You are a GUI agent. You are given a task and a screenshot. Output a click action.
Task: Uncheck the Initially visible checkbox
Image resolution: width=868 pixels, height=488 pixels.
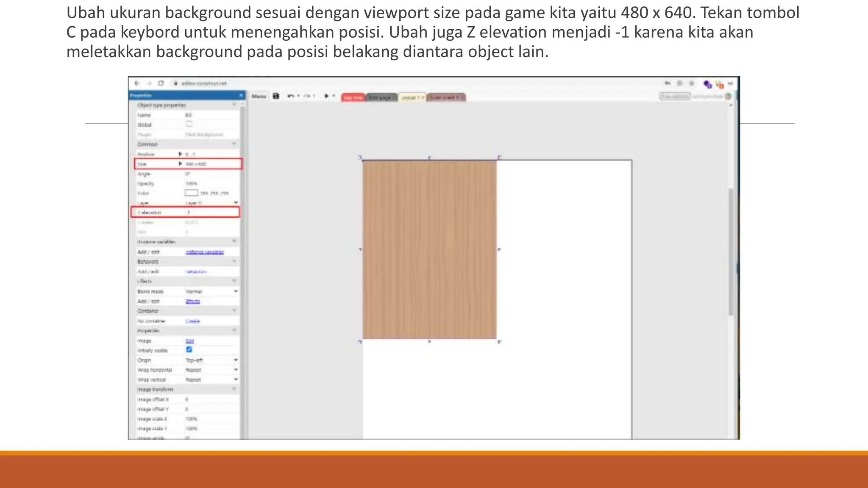click(x=189, y=349)
